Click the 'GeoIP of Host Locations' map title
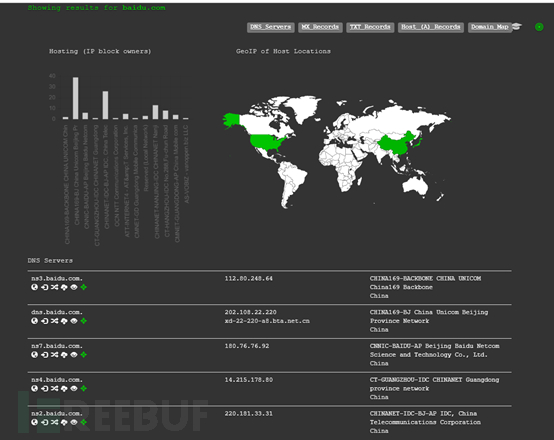Screen dimensions: 554x440 tap(283, 51)
